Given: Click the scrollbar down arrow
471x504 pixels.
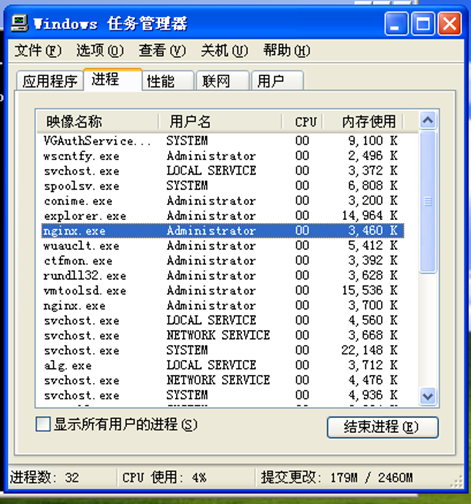Looking at the screenshot, I should (428, 397).
